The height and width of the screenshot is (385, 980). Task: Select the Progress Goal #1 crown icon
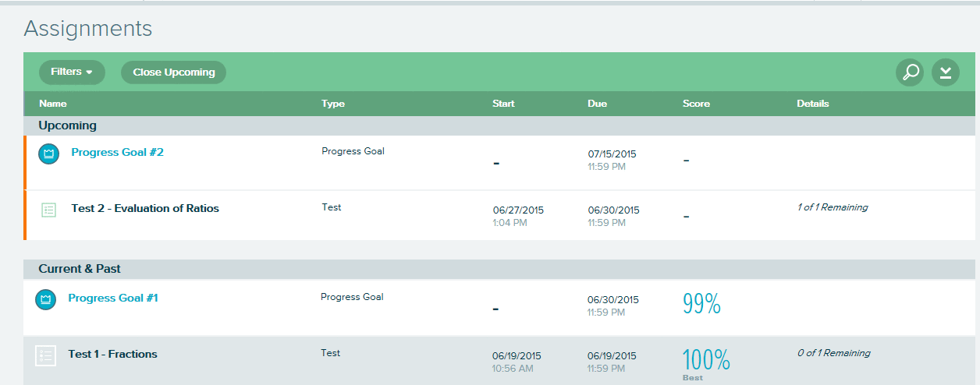pyautogui.click(x=46, y=299)
